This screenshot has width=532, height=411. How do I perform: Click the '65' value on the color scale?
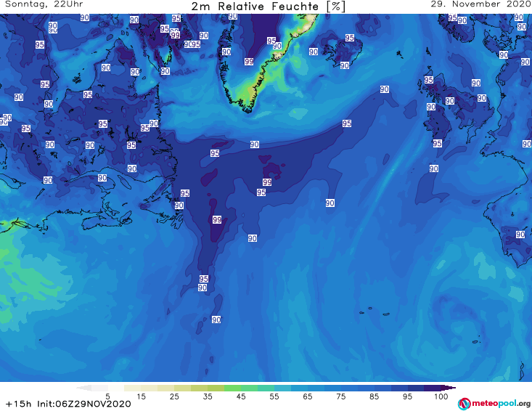308,396
